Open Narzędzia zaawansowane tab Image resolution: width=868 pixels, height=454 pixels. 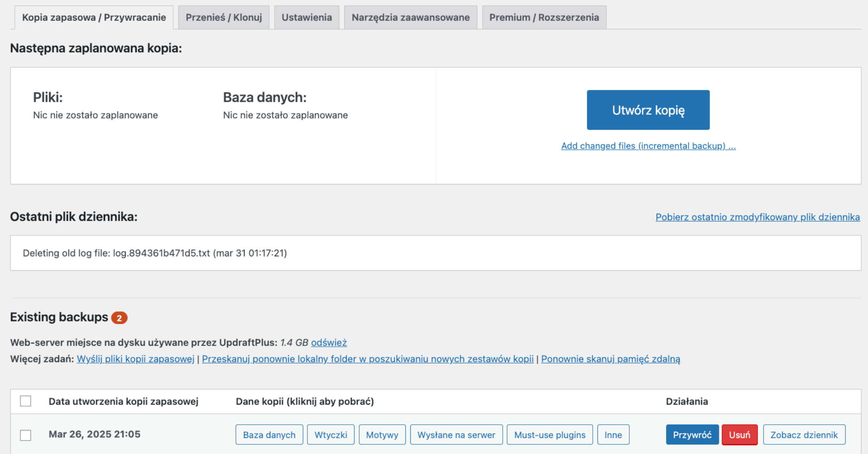tap(410, 17)
